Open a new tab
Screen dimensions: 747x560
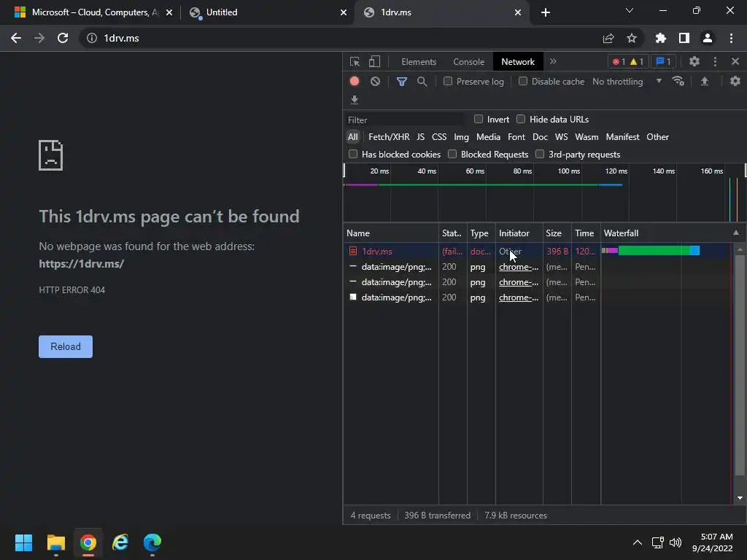(x=546, y=12)
